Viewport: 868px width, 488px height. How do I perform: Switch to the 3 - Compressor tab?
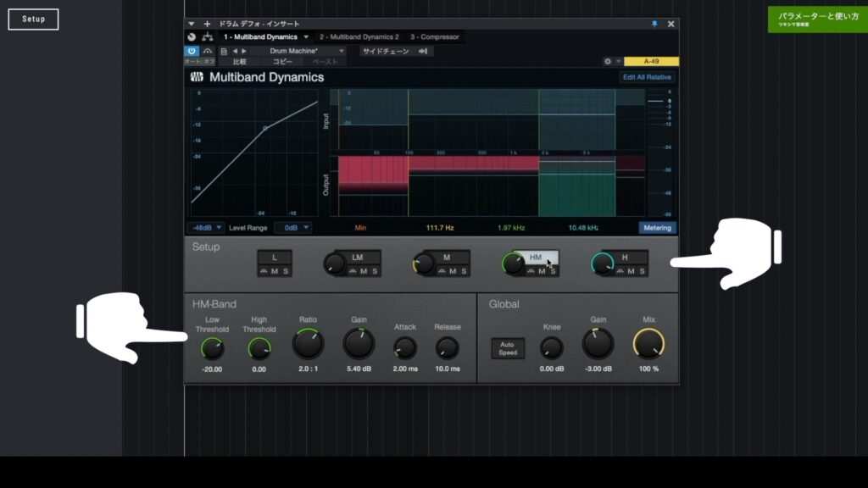435,37
